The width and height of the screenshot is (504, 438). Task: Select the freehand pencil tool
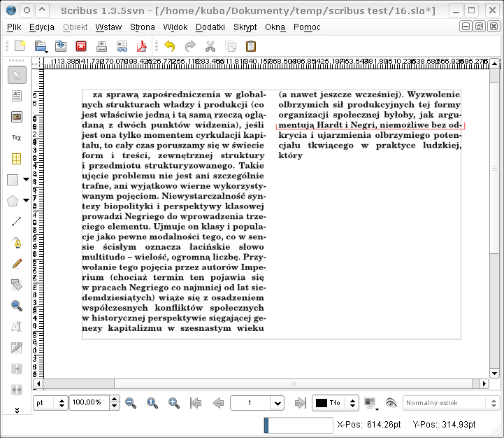point(17,264)
